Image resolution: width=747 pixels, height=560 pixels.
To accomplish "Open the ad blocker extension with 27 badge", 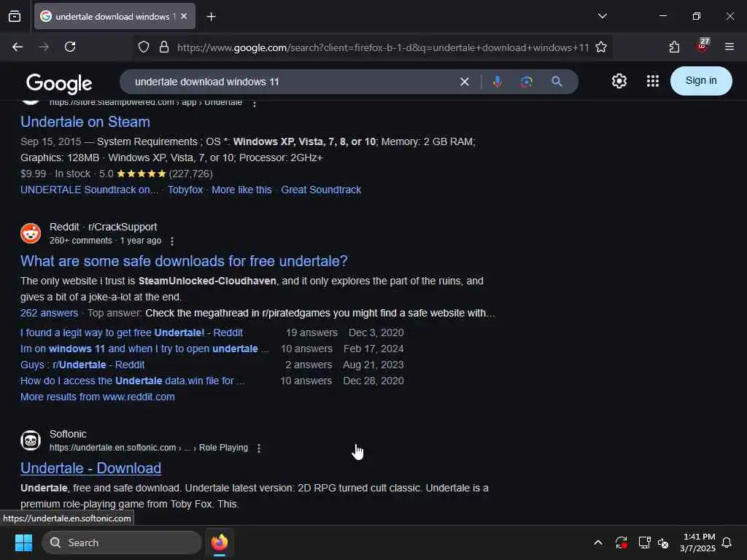I will [703, 46].
